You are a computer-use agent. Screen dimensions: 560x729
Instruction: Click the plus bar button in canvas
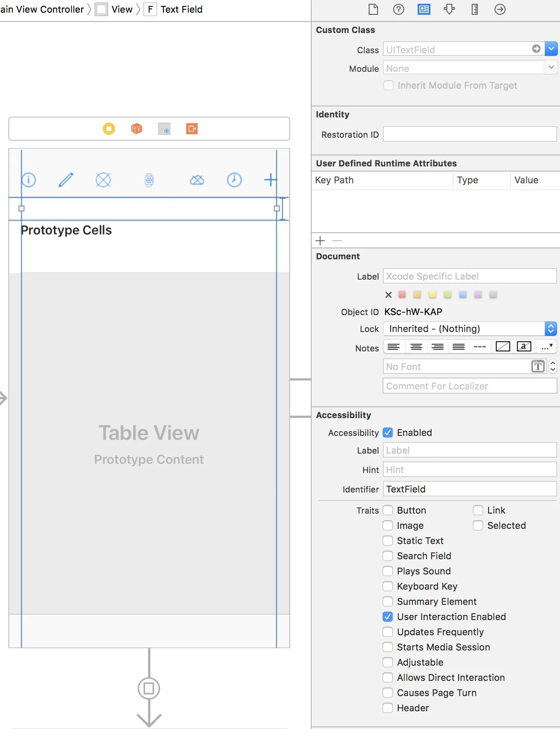click(x=271, y=180)
